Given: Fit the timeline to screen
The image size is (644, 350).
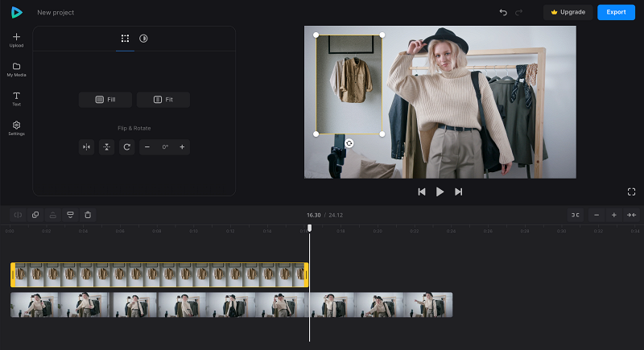Looking at the screenshot, I should pyautogui.click(x=631, y=215).
